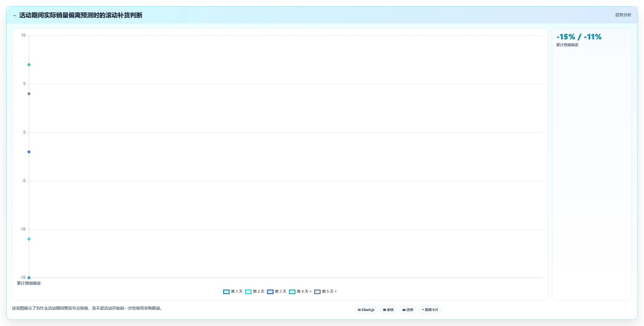Click the -15% / -11% metric value
644x326 pixels.
[579, 37]
